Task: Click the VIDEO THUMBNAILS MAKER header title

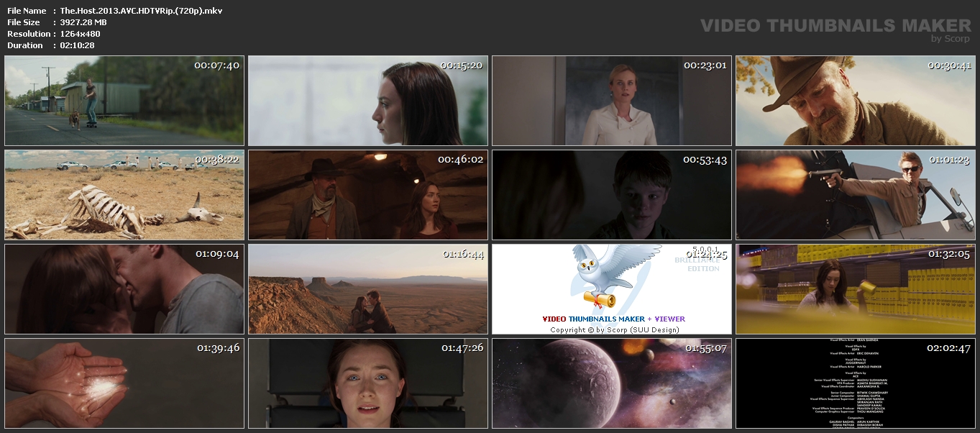Action: [835, 26]
